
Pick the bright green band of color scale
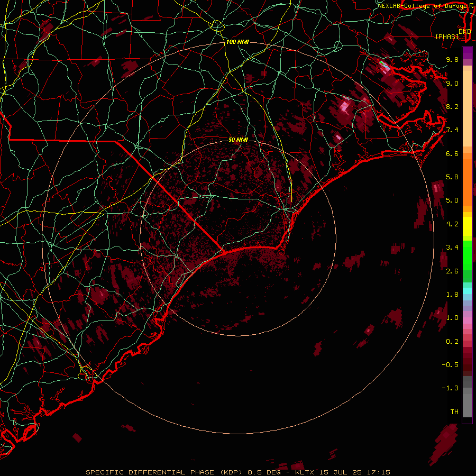tap(467, 255)
